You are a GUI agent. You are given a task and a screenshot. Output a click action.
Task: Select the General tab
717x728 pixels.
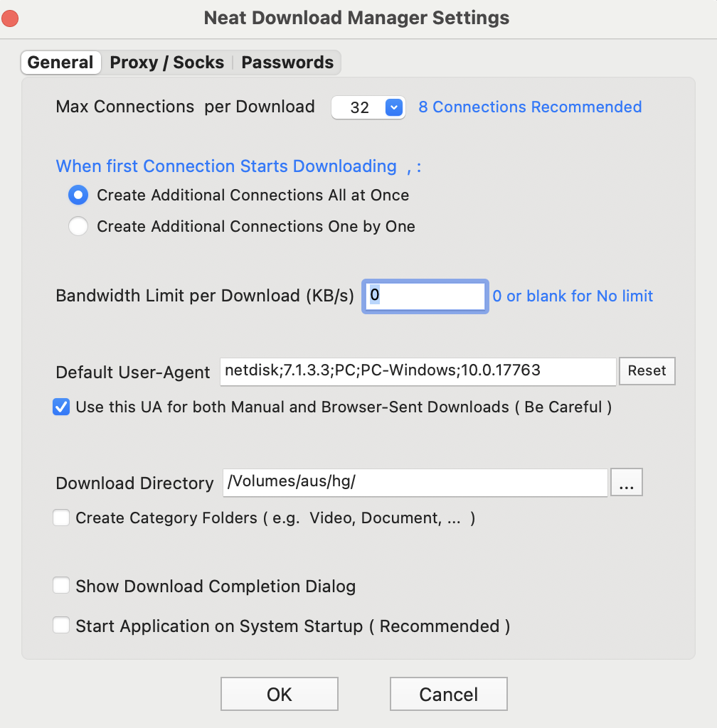tap(60, 63)
